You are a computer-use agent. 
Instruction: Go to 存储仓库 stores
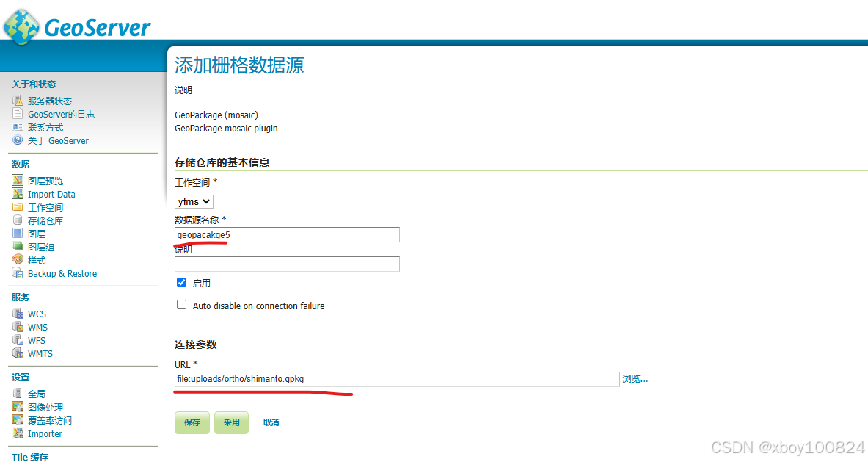pyautogui.click(x=45, y=220)
